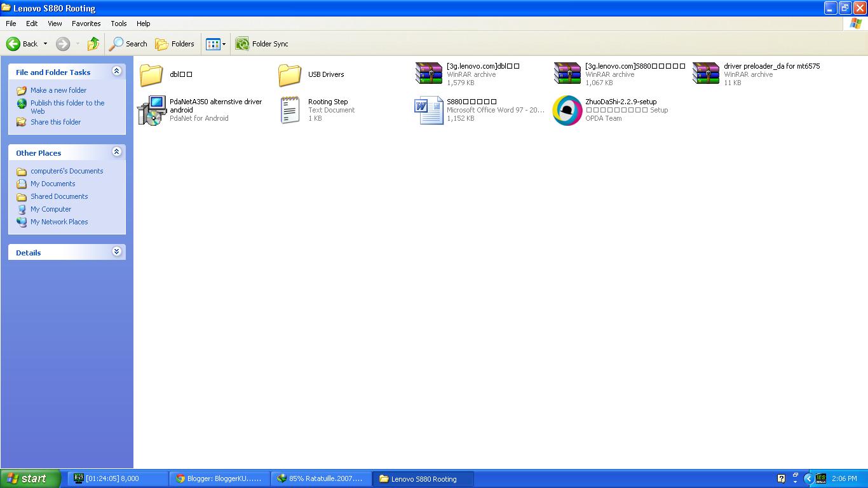This screenshot has width=868, height=488.
Task: Open the [3g.lenovo.com]dbl WinRAR archive
Action: click(428, 74)
